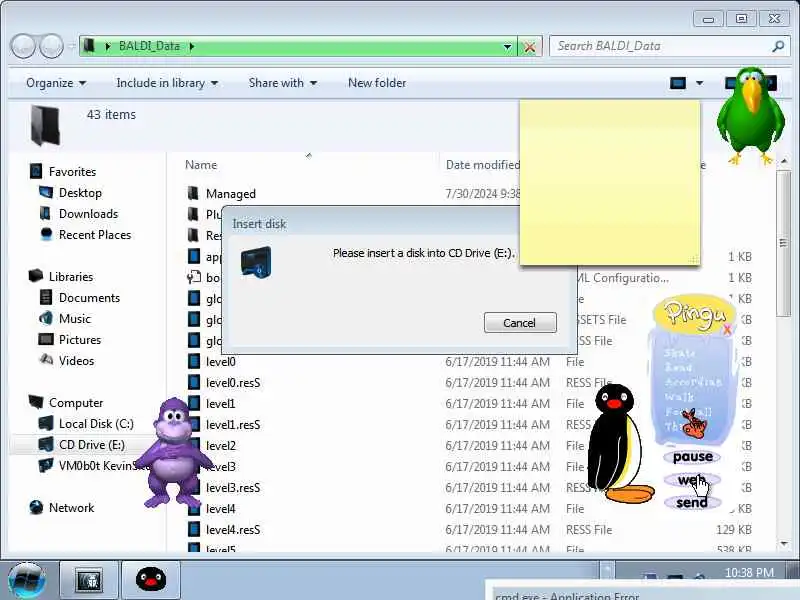Screen dimensions: 800x600
Task: Close the Pingu panel with its X
Action: click(x=727, y=330)
